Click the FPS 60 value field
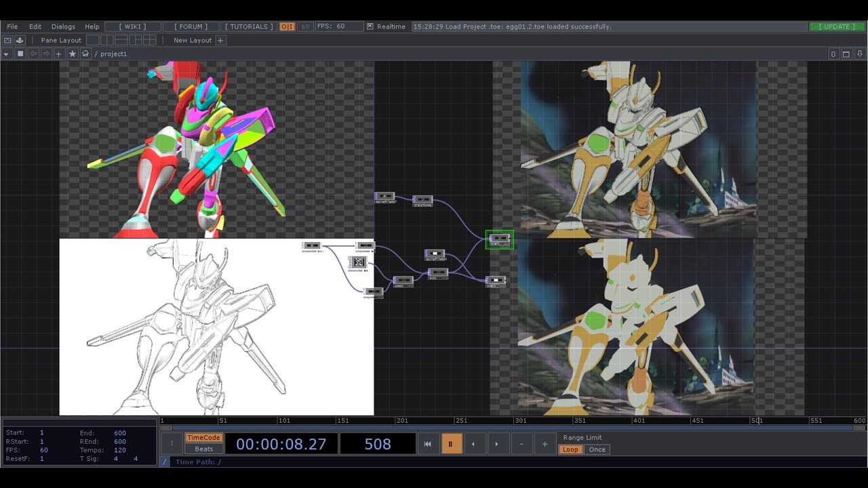This screenshot has height=488, width=868. (x=340, y=26)
